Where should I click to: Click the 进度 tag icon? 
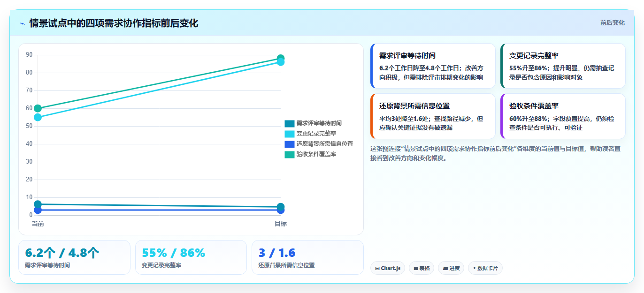click(x=445, y=269)
